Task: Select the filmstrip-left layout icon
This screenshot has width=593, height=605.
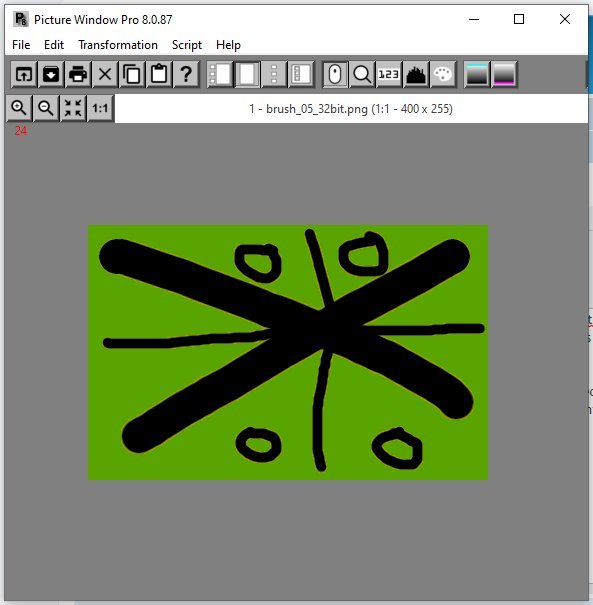Action: click(x=220, y=74)
